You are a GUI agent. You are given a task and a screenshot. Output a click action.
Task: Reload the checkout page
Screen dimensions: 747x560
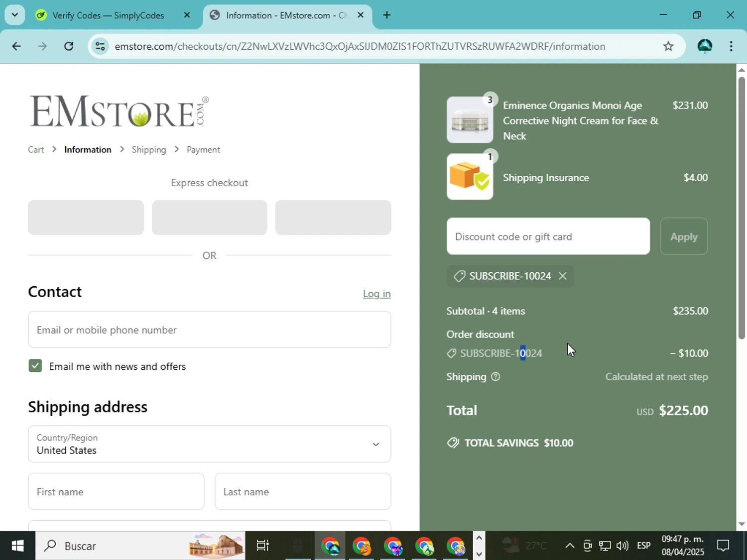[x=69, y=46]
